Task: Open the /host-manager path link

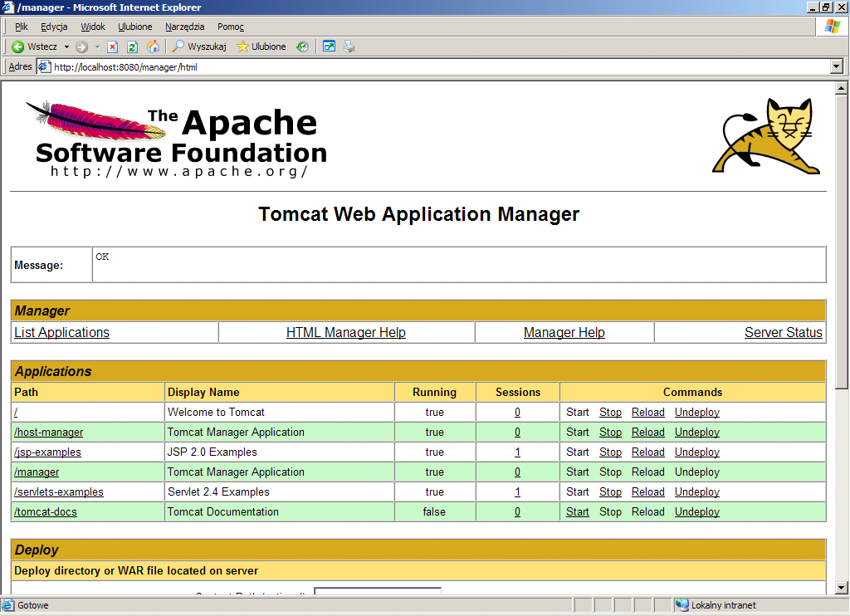Action: 49,433
